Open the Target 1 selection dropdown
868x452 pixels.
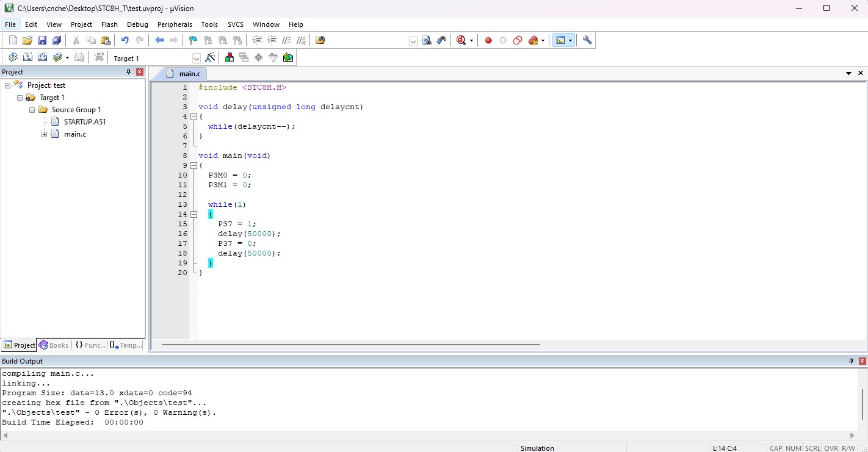coord(197,59)
